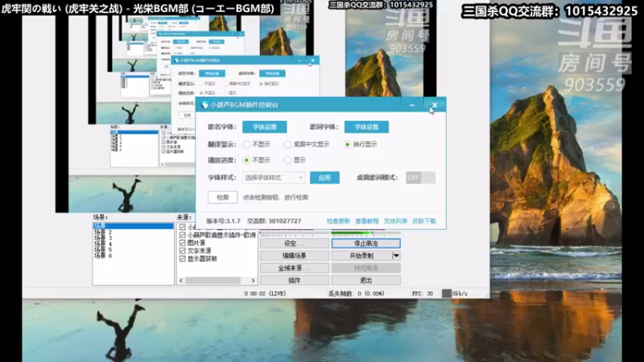Click the volume slider above the 设定 button
644x362 pixels.
[294, 234]
